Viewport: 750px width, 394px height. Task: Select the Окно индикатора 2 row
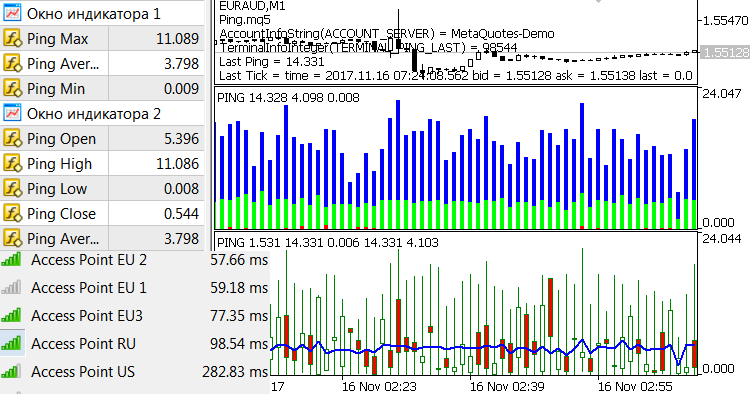coord(102,113)
